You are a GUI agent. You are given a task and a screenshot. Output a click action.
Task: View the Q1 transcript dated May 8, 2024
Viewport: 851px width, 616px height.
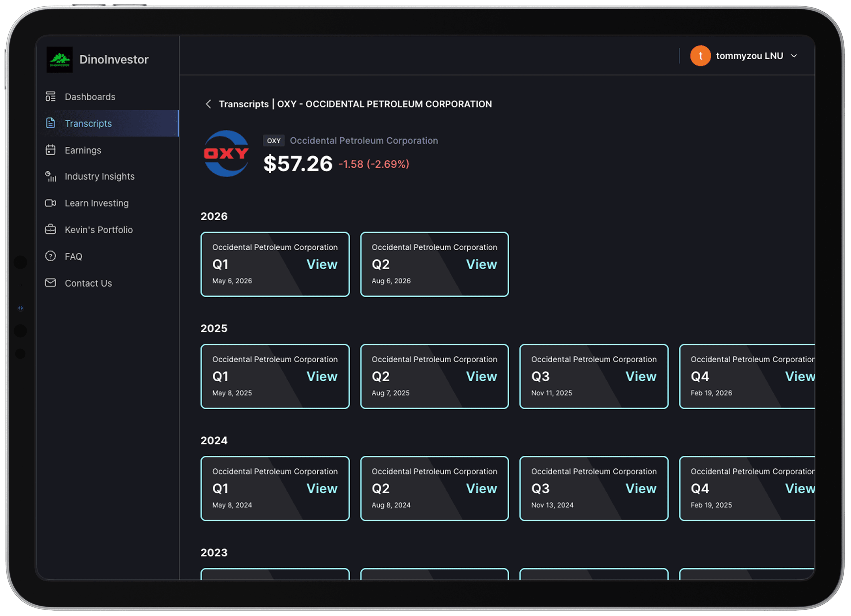point(322,489)
